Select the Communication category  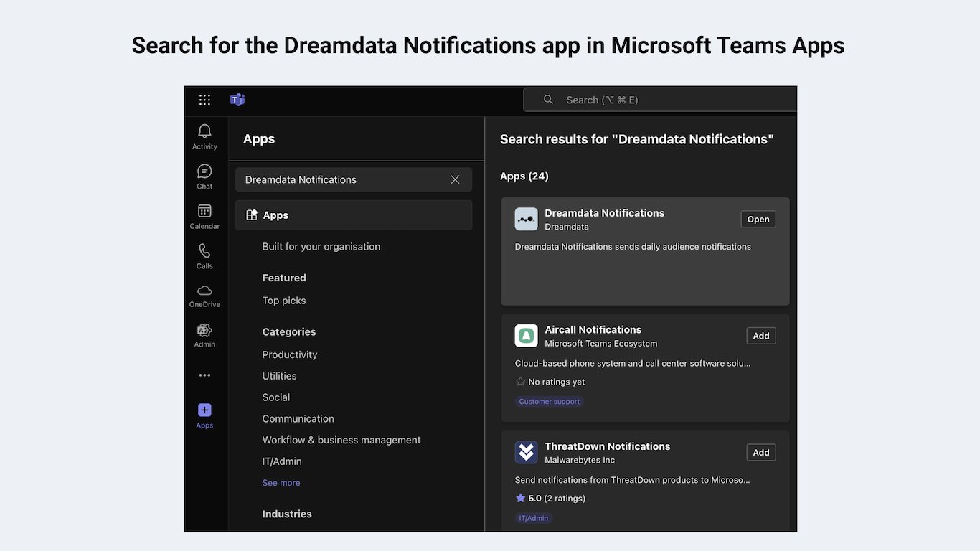(298, 419)
